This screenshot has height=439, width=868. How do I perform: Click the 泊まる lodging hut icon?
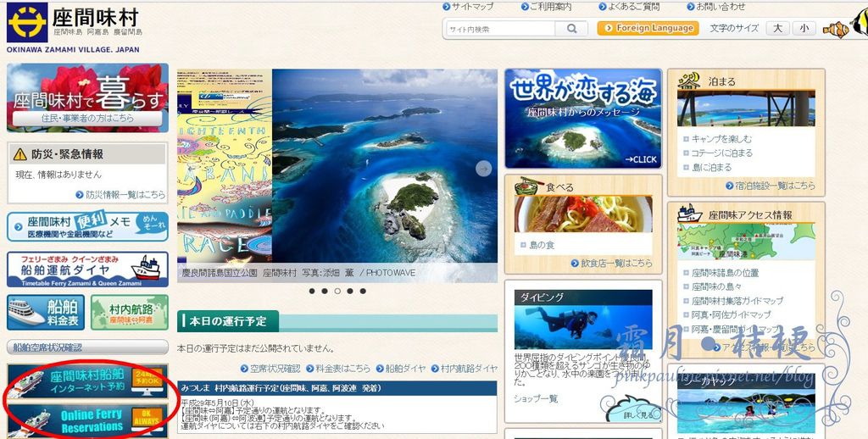pyautogui.click(x=689, y=81)
